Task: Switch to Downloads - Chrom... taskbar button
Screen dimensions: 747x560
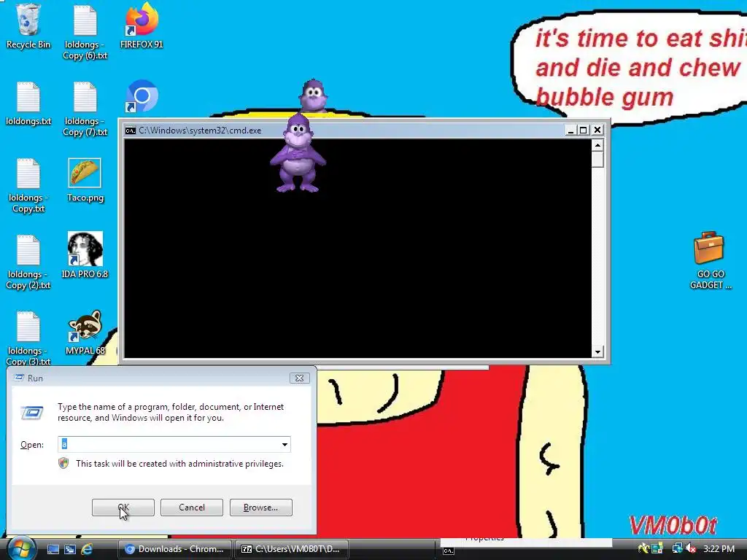Action: click(174, 549)
